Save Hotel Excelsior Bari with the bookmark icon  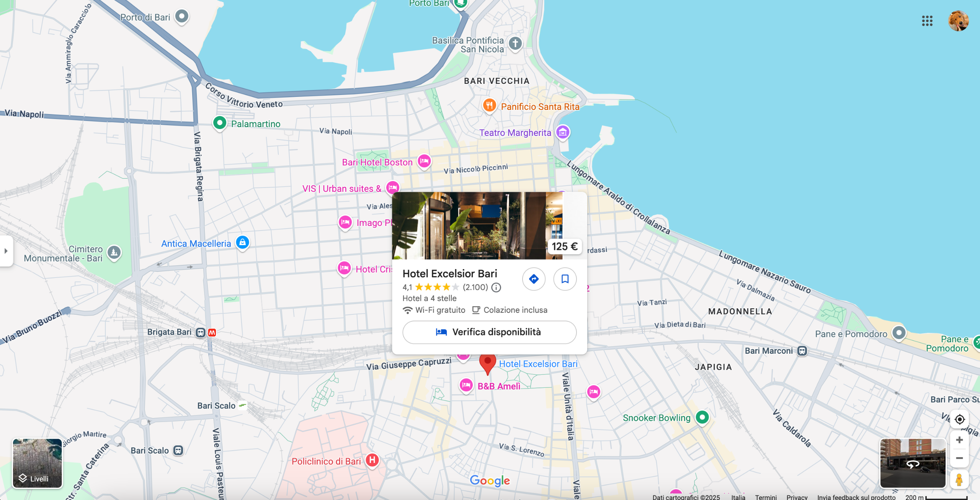(x=565, y=279)
